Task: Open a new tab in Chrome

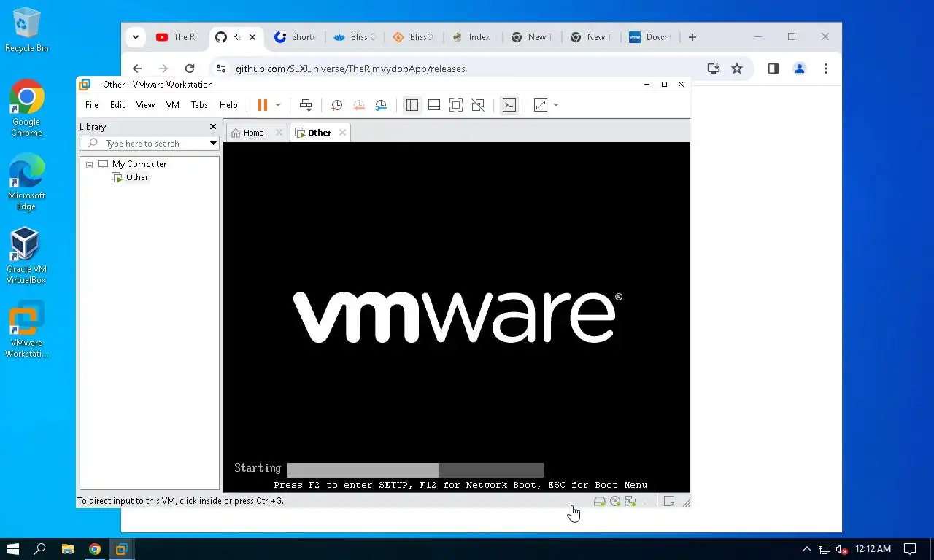Action: (x=692, y=37)
